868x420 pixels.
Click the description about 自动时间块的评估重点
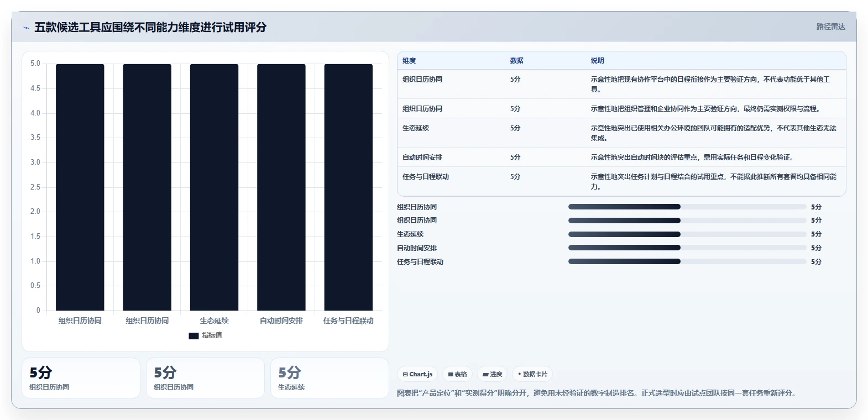(x=693, y=158)
